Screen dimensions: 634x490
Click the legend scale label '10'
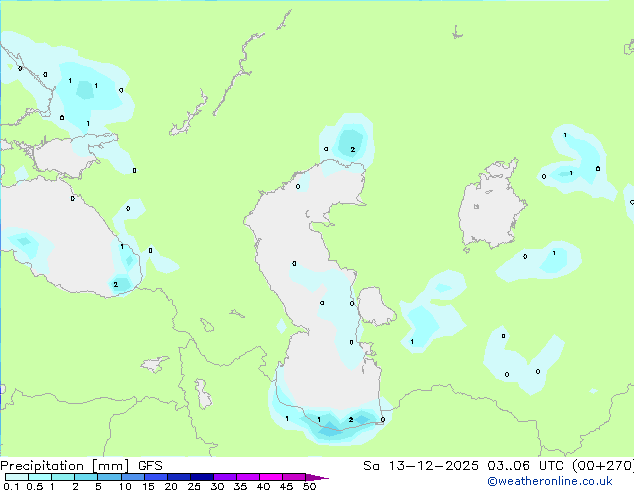coord(125,486)
